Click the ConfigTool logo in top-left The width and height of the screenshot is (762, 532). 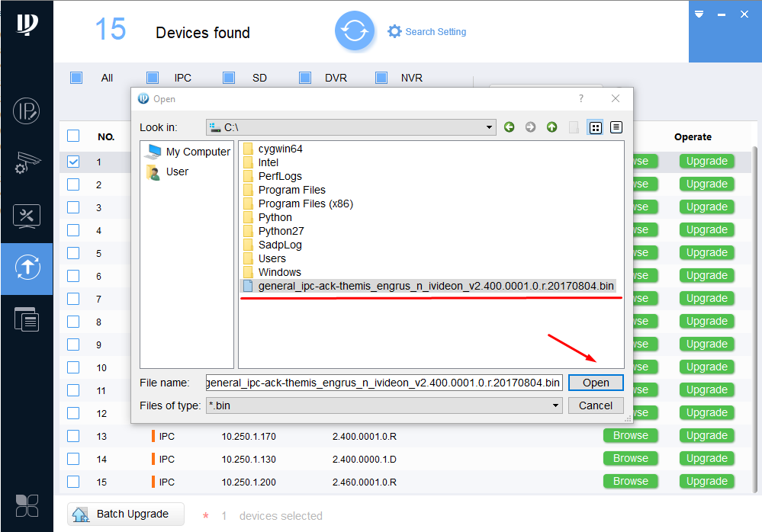[27, 24]
